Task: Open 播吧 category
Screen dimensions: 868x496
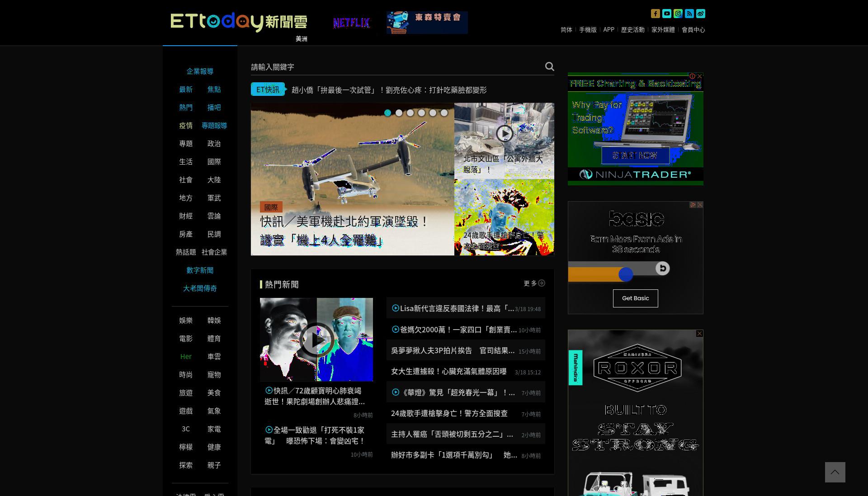Action: (x=214, y=108)
